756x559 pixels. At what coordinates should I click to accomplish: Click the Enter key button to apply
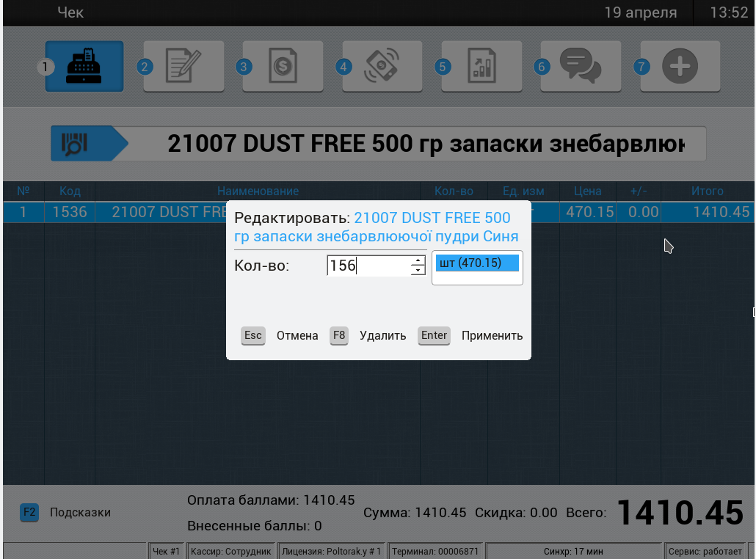[x=434, y=336]
